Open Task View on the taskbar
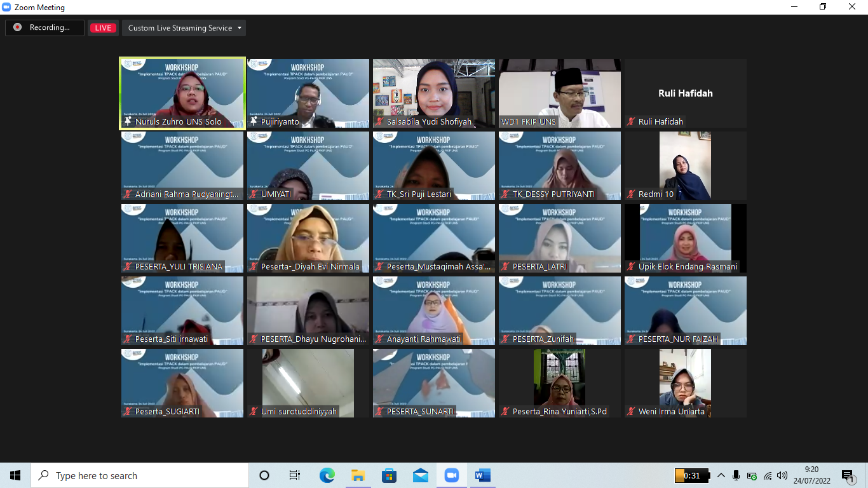Viewport: 868px width, 488px height. click(x=295, y=475)
